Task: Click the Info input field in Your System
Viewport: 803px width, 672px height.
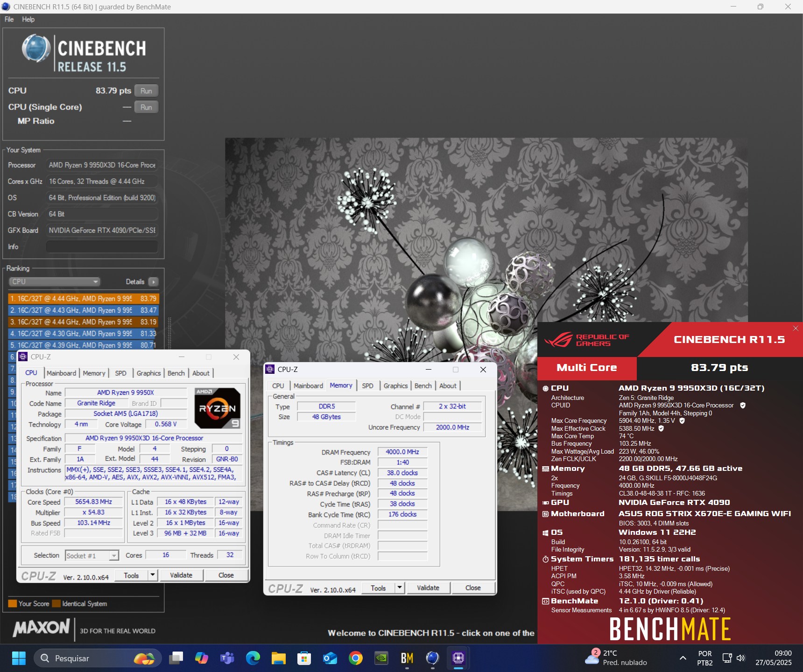Action: (x=102, y=246)
